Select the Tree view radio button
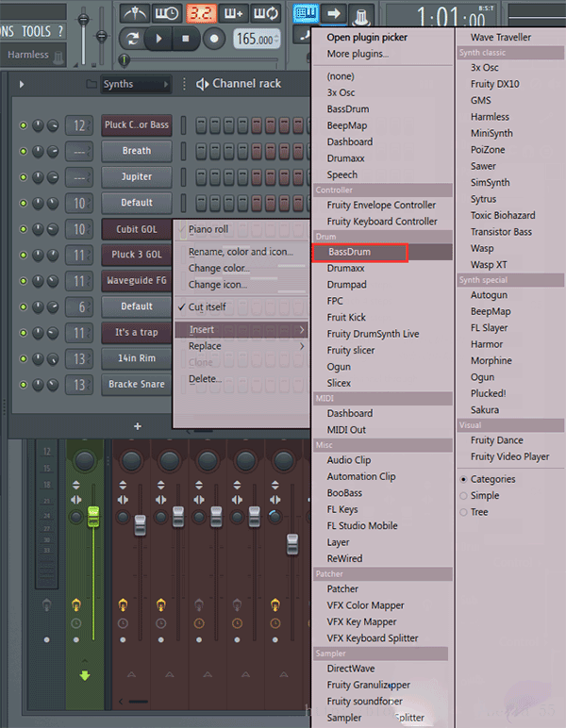The image size is (566, 728). click(463, 512)
